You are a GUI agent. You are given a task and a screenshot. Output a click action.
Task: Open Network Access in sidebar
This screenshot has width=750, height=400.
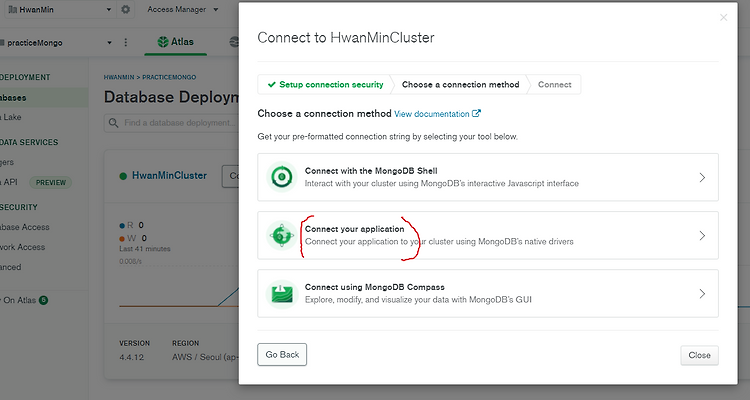tap(22, 247)
